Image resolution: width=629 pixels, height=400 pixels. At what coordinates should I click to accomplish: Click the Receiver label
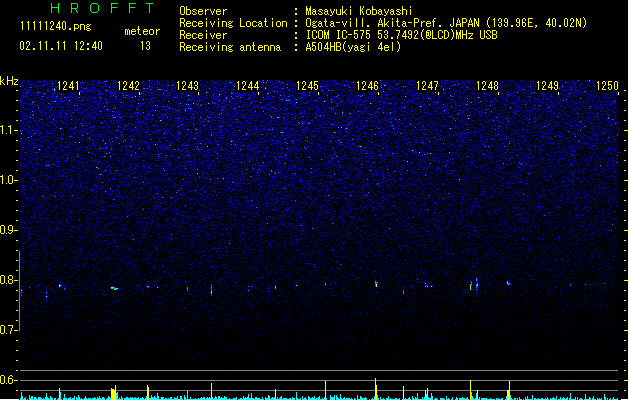point(203,35)
